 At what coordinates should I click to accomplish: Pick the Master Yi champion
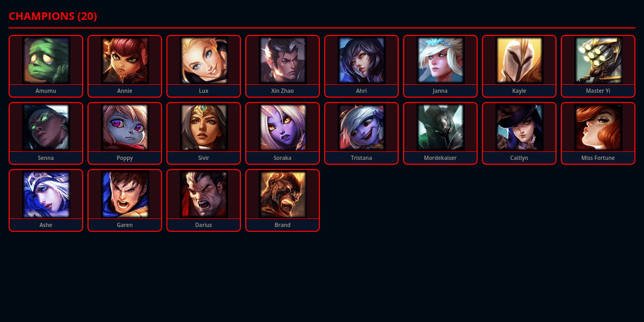pos(598,66)
